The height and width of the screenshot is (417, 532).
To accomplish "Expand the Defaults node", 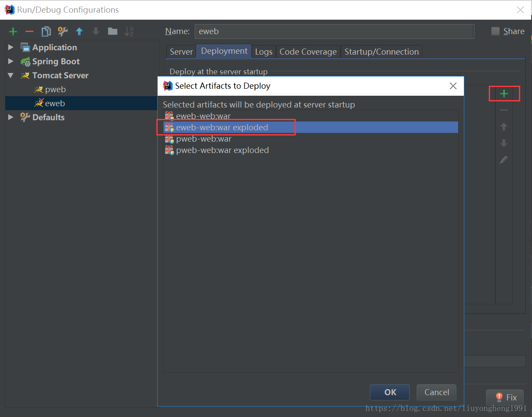I will pos(11,117).
